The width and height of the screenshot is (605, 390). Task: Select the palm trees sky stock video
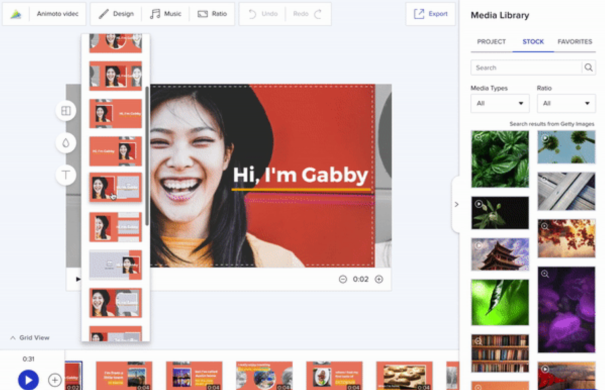(566, 147)
